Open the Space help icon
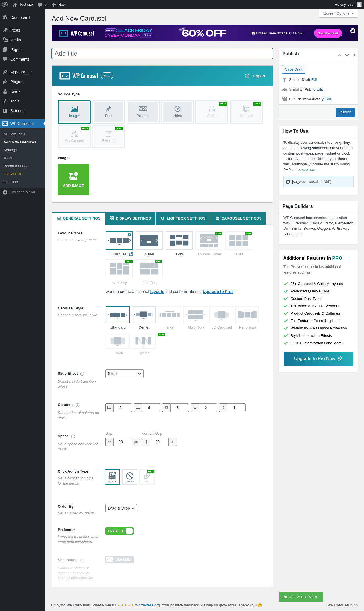The image size is (364, 611). (73, 436)
